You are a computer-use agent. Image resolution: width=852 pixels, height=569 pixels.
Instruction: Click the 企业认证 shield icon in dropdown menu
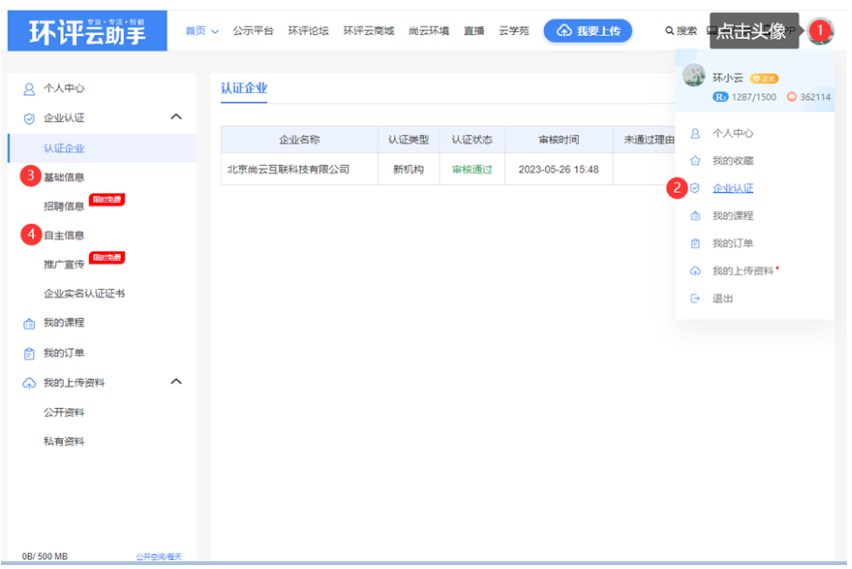pos(695,188)
